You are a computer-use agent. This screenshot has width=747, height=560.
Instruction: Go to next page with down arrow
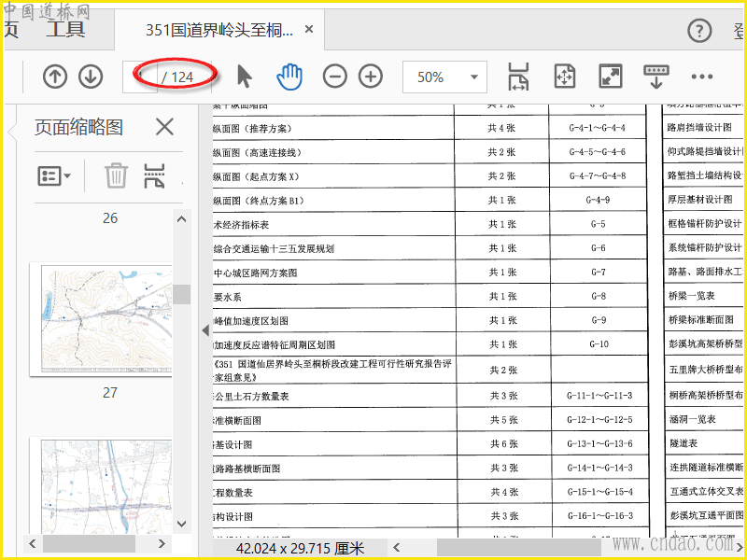click(x=91, y=77)
